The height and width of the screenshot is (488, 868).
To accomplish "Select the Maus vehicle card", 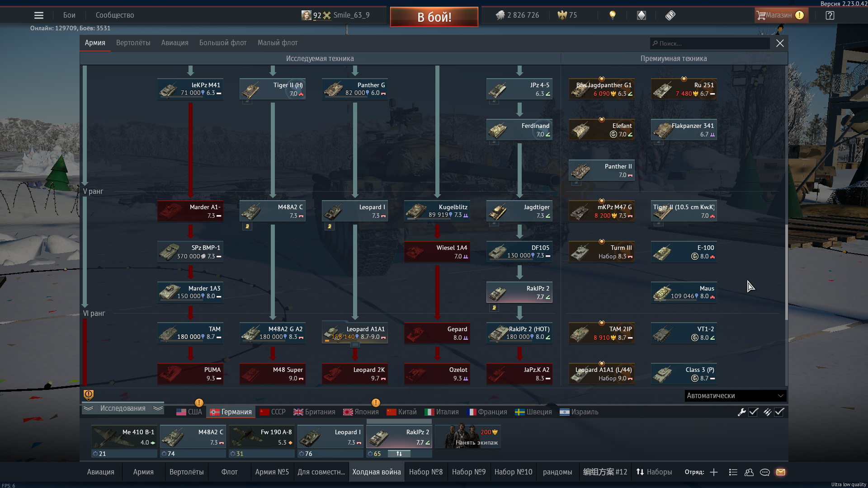I will point(684,292).
